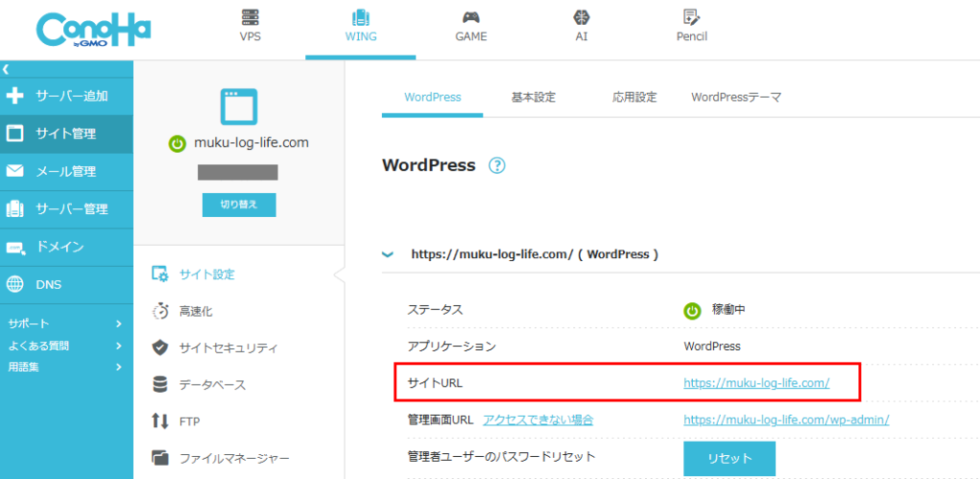Screen dimensions: 980x479
Task: Open メール管理 in the sidebar
Action: point(66,172)
